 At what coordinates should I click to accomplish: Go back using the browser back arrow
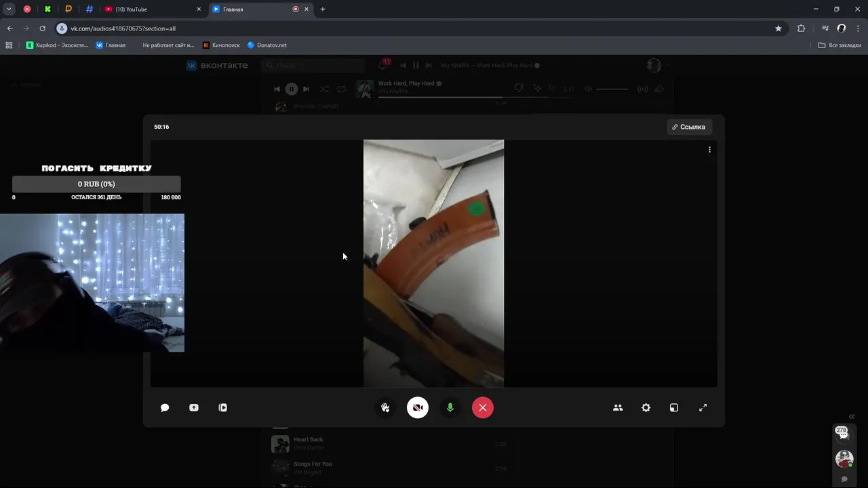tap(9, 28)
